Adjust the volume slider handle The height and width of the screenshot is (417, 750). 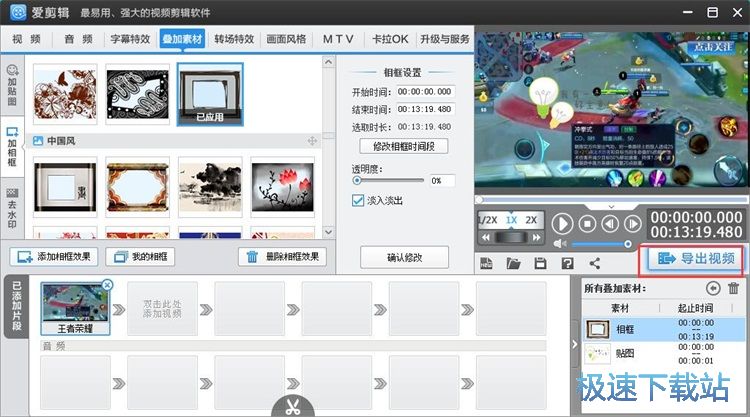coord(628,244)
